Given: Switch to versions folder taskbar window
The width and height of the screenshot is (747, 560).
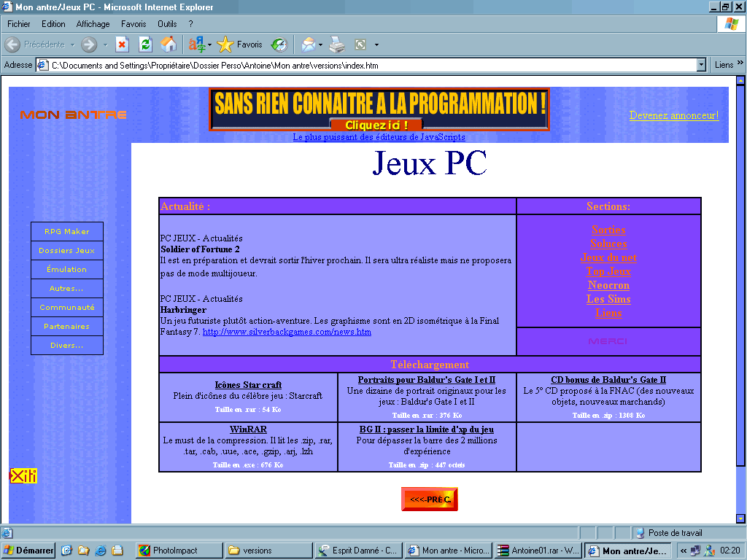Looking at the screenshot, I should (268, 551).
